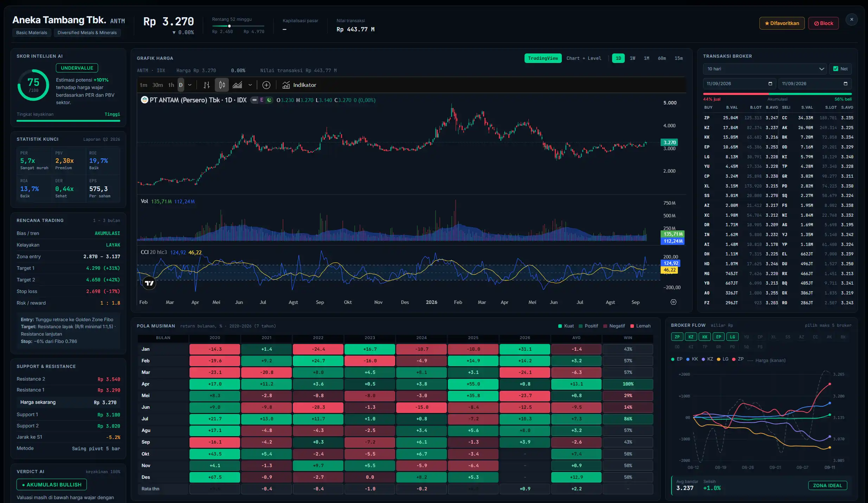Select the candlestick chart style icon
The image size is (868, 503).
pyautogui.click(x=222, y=85)
